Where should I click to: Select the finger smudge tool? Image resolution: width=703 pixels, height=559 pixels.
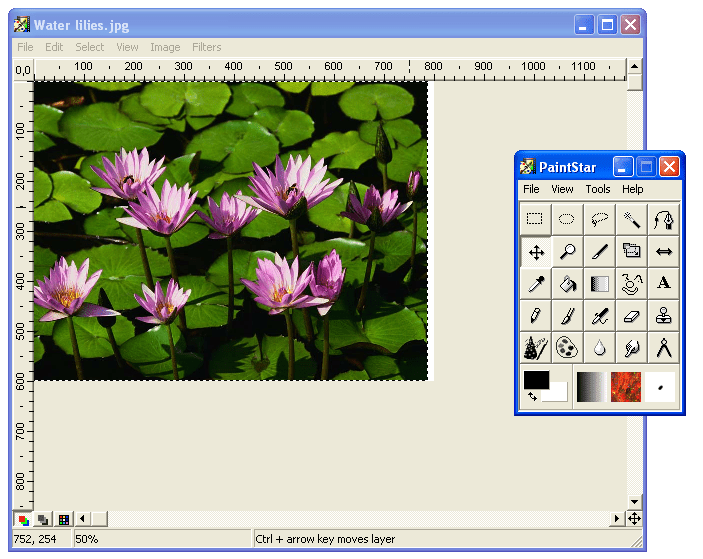tap(632, 347)
